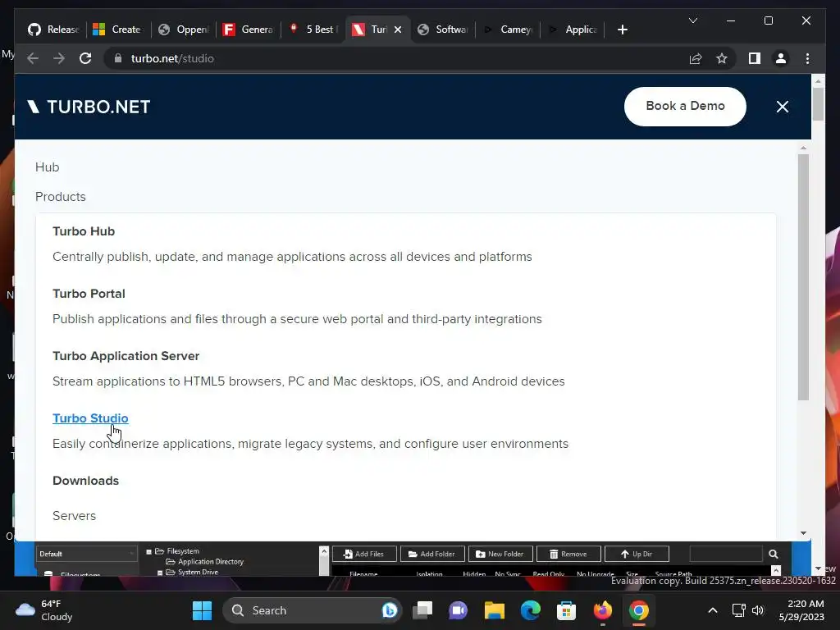Select Application Directory tree item
840x630 pixels.
coord(210,561)
